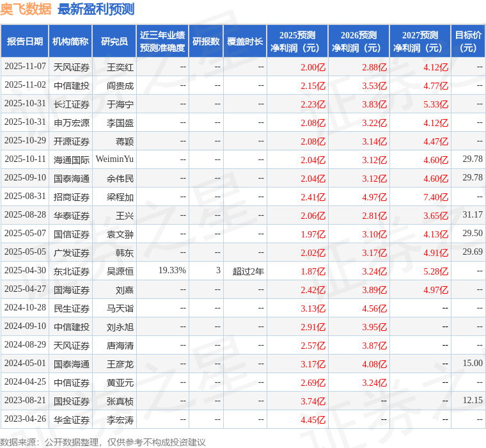Click the date cell 2025-11-07
This screenshot has width=486, height=448.
25,67
